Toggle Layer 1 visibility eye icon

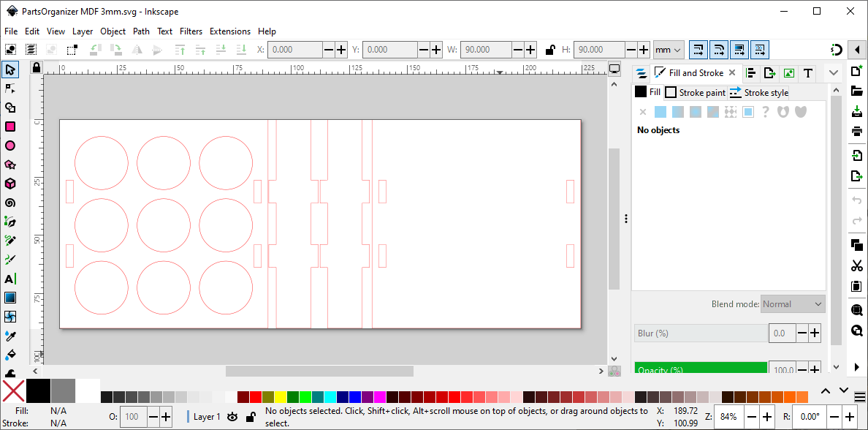point(232,417)
